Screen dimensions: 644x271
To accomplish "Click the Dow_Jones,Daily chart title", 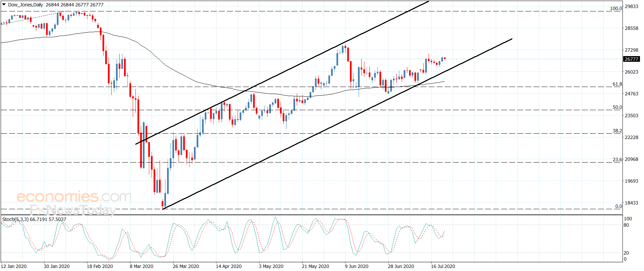I will click(26, 5).
